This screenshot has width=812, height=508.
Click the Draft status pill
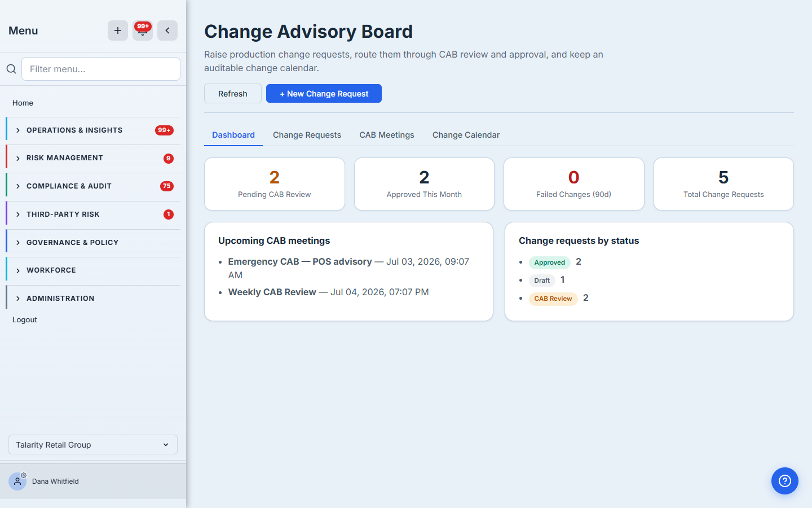tap(542, 281)
